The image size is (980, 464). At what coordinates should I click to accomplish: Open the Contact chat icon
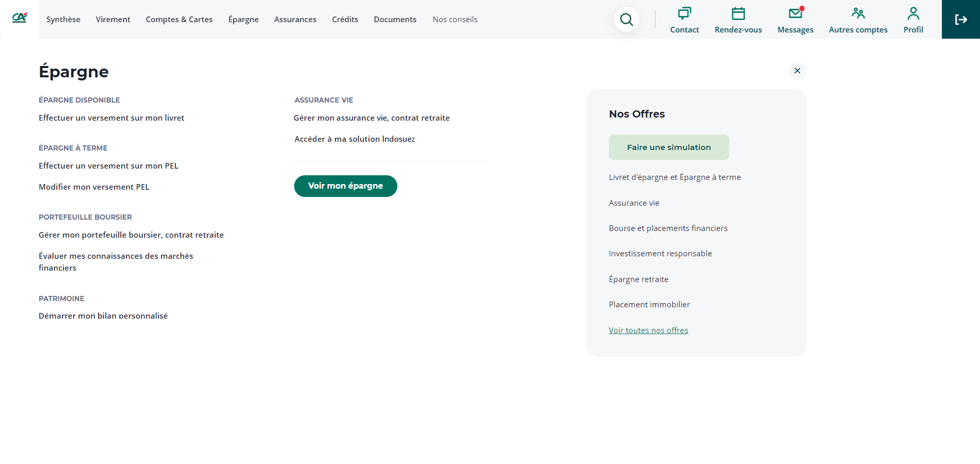pos(684,13)
